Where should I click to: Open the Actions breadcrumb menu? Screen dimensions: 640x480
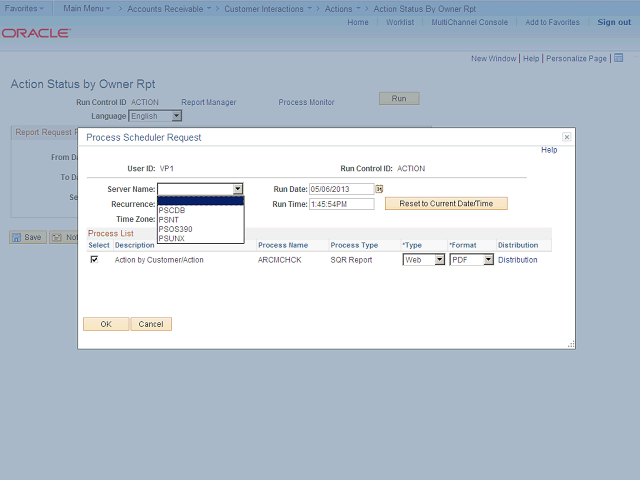click(343, 9)
